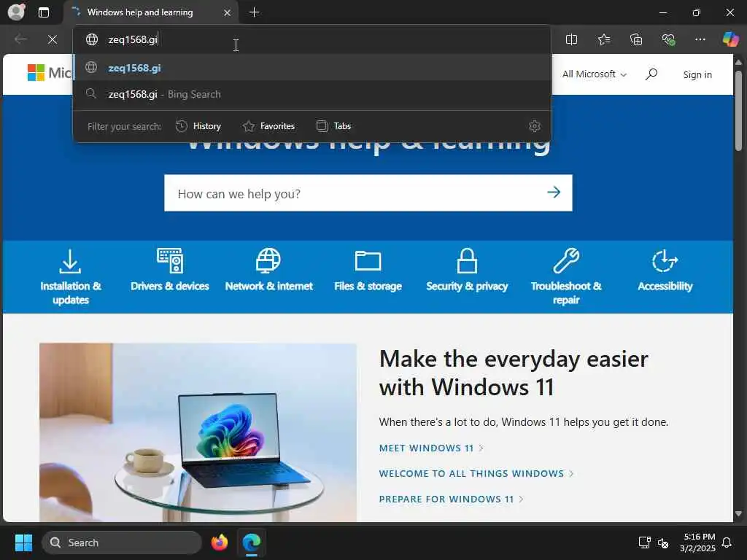Click page vertical scrollbar thumb

(x=738, y=110)
